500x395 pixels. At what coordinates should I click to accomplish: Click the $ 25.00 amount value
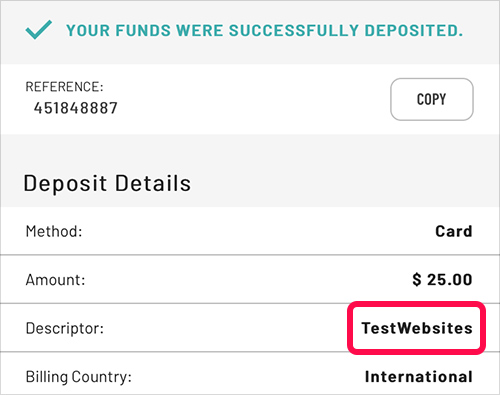[442, 280]
